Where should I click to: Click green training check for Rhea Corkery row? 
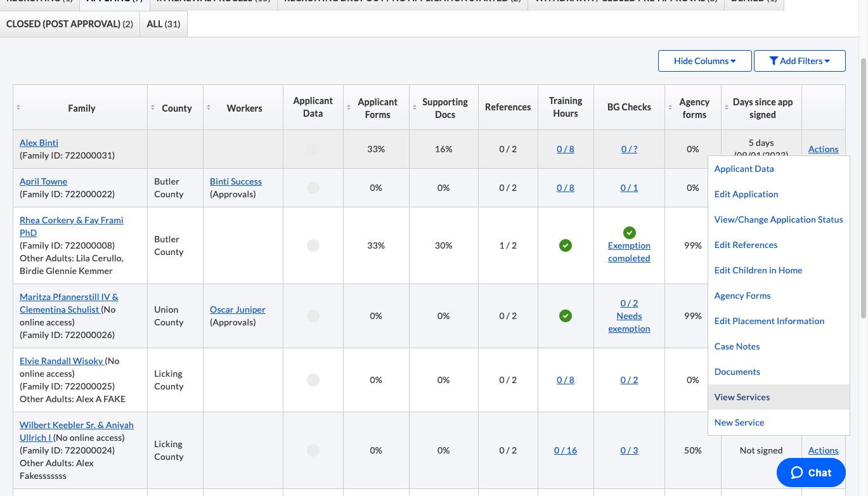click(x=566, y=245)
